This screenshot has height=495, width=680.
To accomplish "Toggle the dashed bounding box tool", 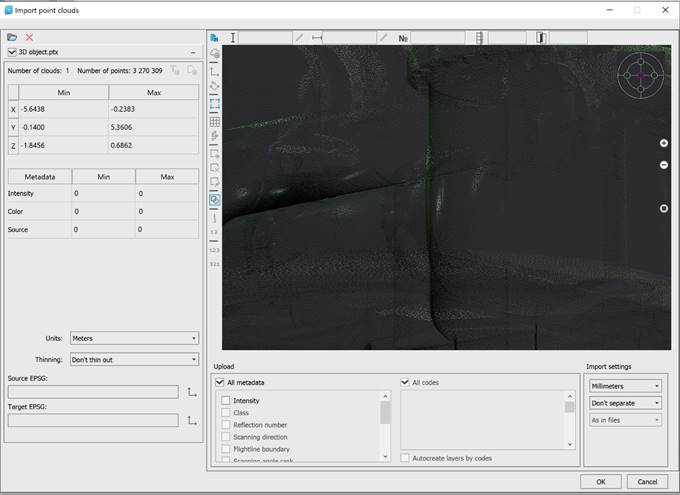I will (215, 104).
